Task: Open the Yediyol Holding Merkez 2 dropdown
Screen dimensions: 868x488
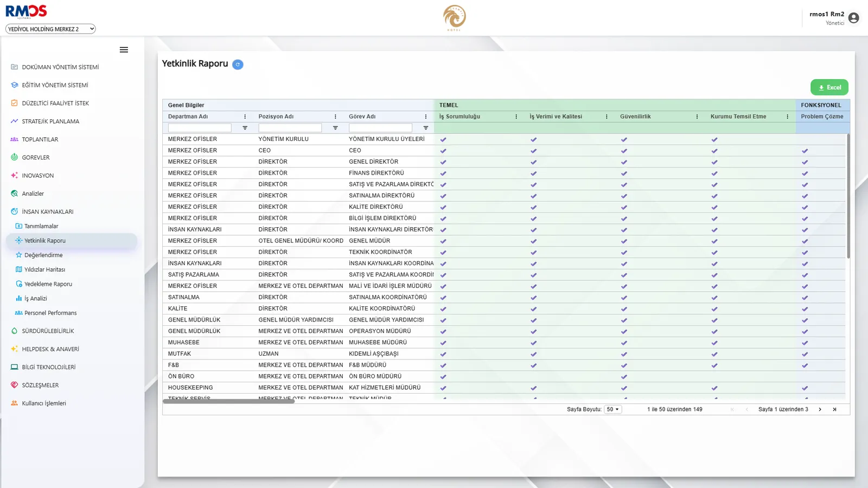Action: [50, 29]
